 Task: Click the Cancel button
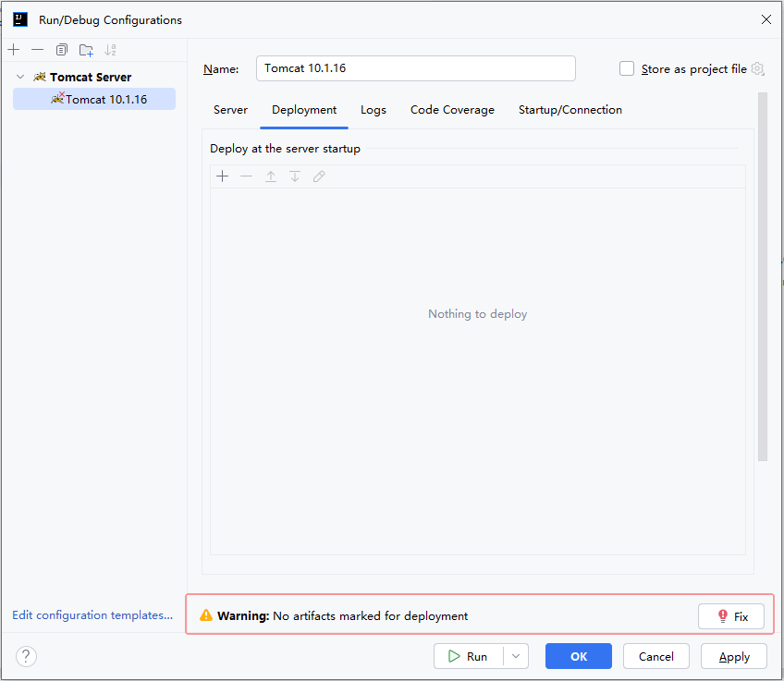pyautogui.click(x=656, y=657)
